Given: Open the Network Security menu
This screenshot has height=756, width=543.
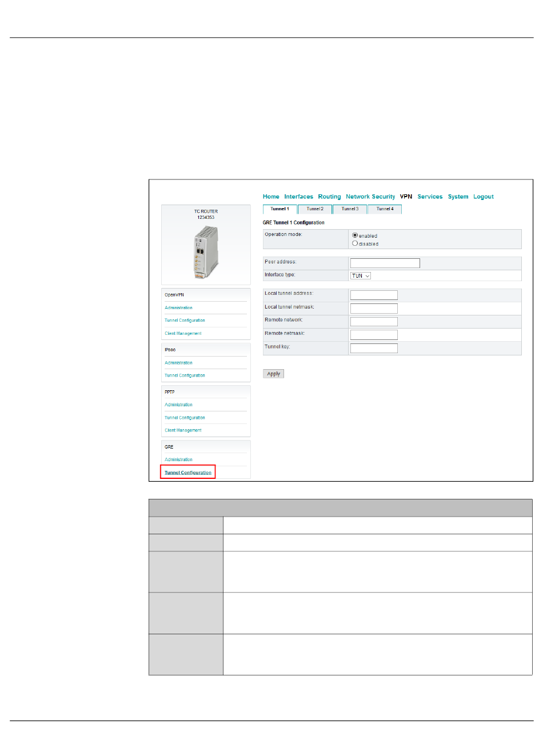Looking at the screenshot, I should 370,197.
